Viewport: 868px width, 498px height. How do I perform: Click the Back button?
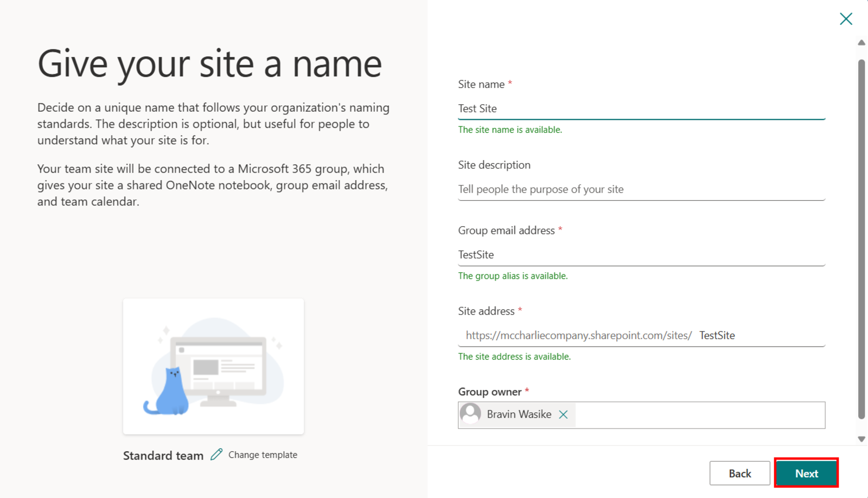tap(739, 473)
